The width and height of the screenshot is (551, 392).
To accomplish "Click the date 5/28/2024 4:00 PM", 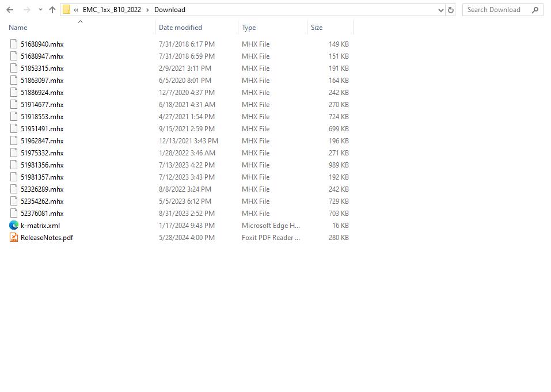I will 187,238.
